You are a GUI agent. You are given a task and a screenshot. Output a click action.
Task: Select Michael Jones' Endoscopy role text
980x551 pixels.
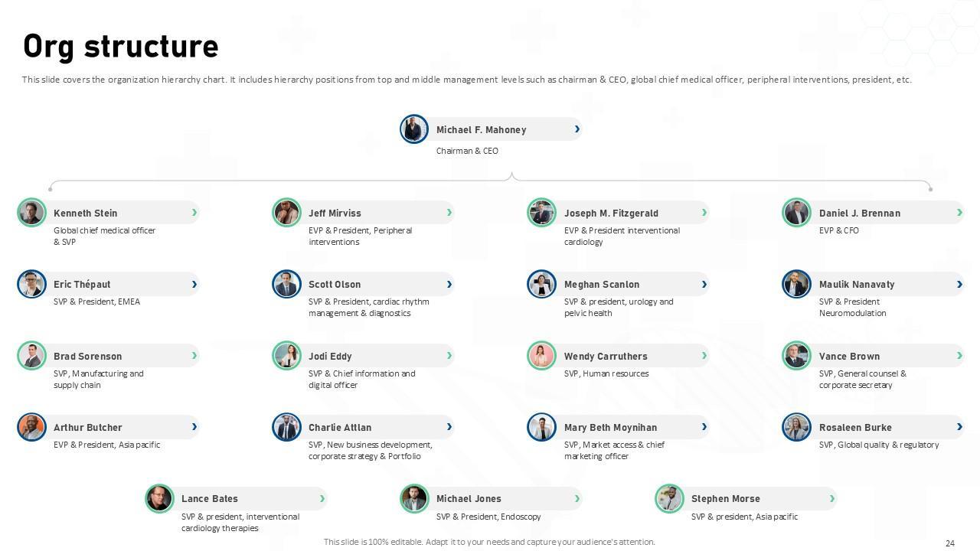pyautogui.click(x=488, y=517)
